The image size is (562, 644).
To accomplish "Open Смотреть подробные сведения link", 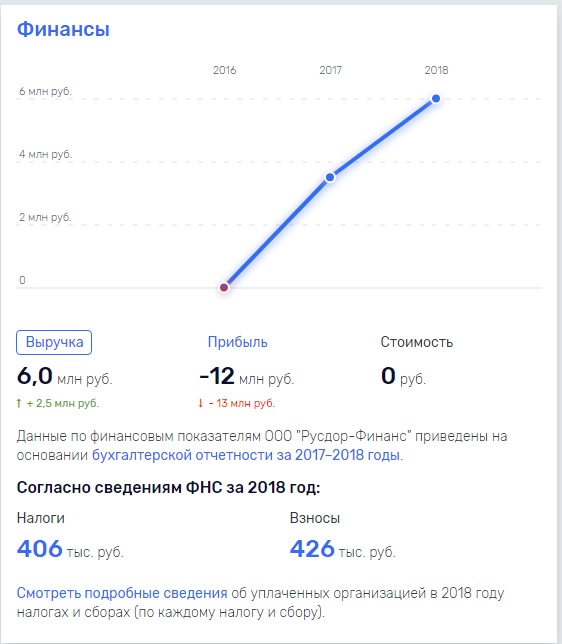I will 122,593.
